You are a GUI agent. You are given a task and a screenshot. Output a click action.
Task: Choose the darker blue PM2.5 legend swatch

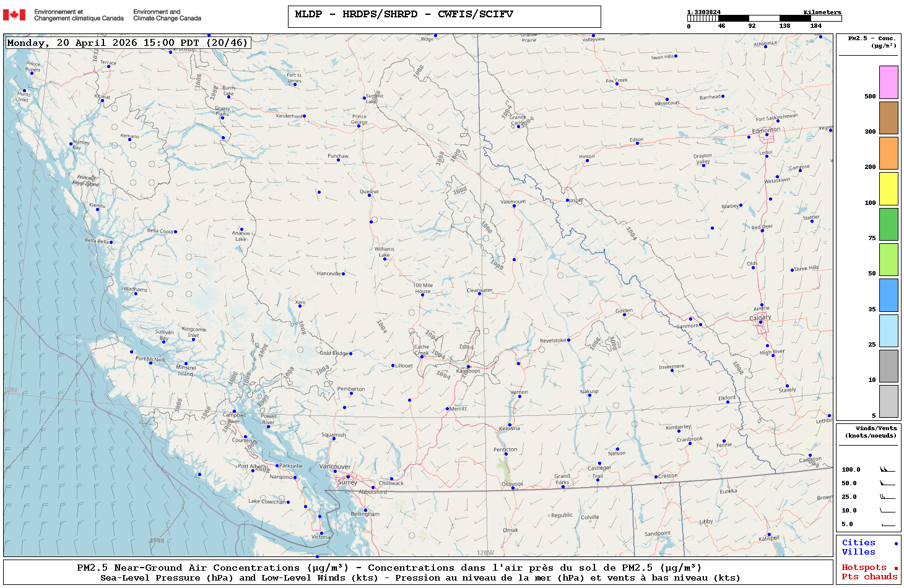click(889, 295)
